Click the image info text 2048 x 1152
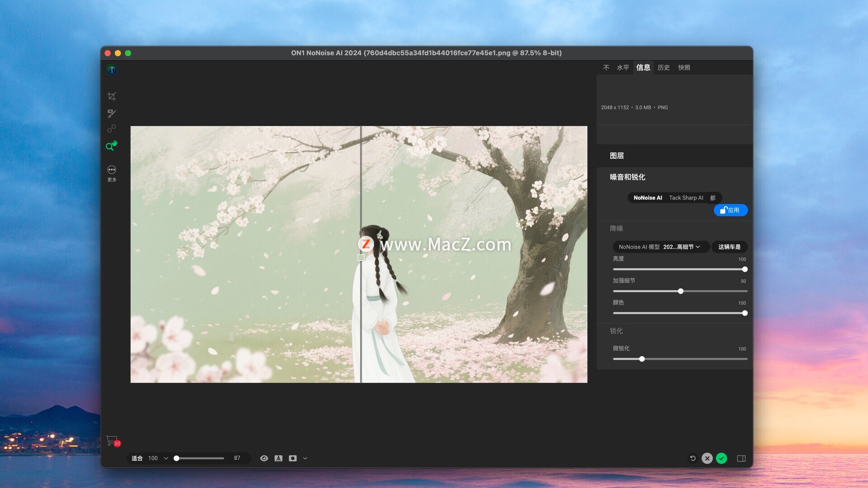The image size is (868, 488). pyautogui.click(x=615, y=108)
